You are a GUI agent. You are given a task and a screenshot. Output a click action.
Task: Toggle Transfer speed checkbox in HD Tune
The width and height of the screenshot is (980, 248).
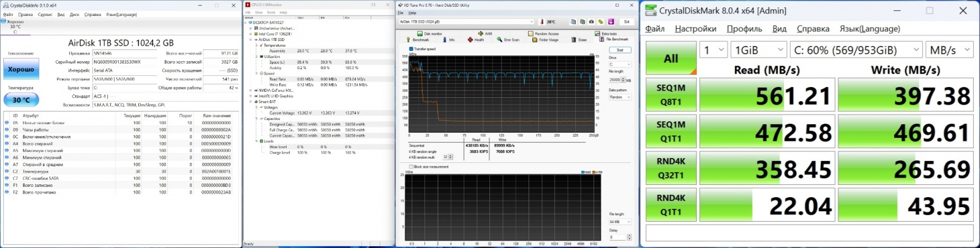pyautogui.click(x=411, y=49)
